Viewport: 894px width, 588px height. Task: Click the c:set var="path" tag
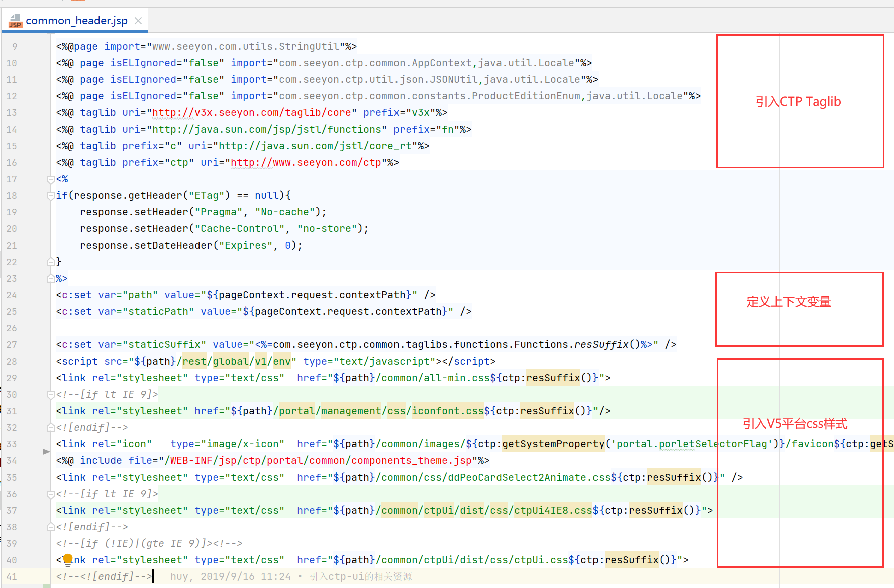pos(246,295)
